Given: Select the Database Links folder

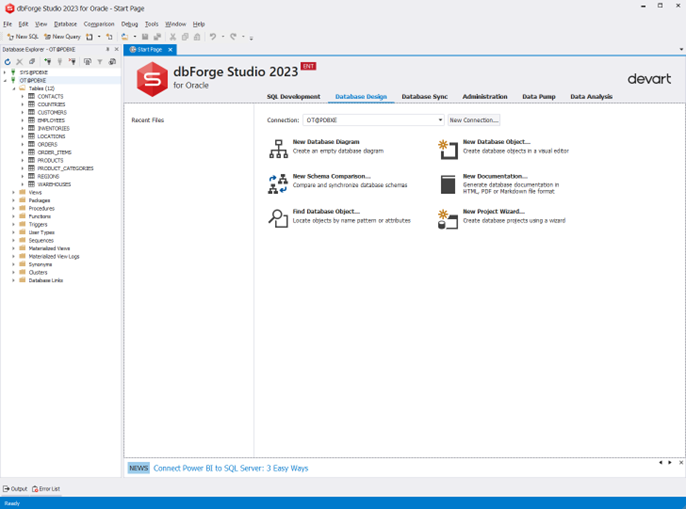Looking at the screenshot, I should point(46,281).
